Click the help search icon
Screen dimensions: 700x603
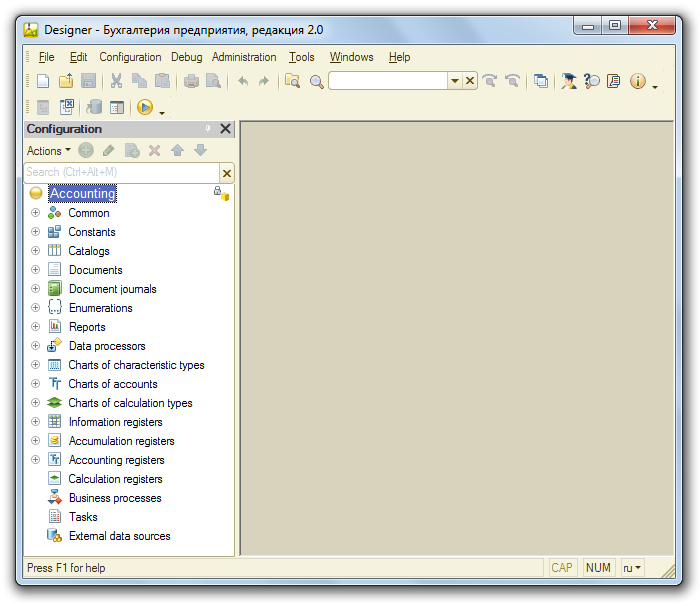coord(592,81)
